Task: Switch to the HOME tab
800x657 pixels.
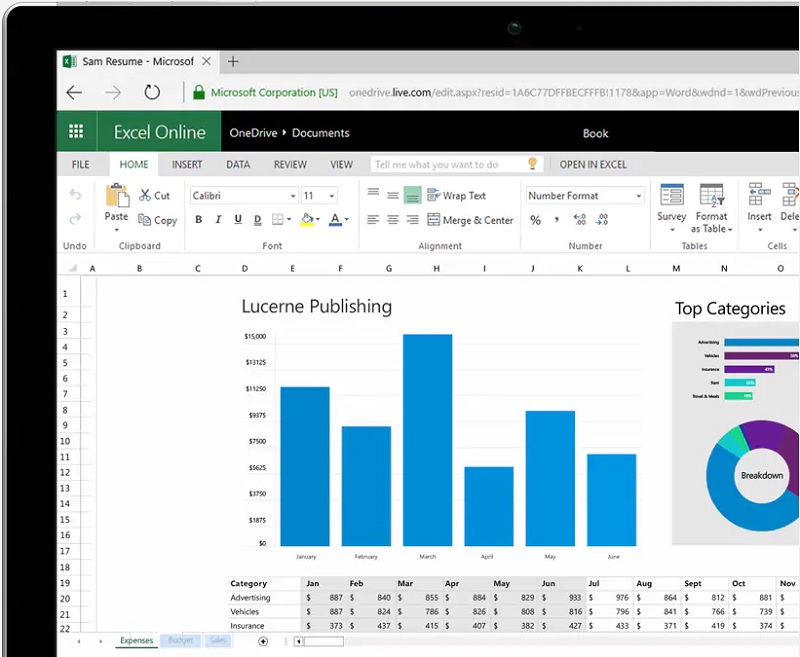Action: click(134, 164)
